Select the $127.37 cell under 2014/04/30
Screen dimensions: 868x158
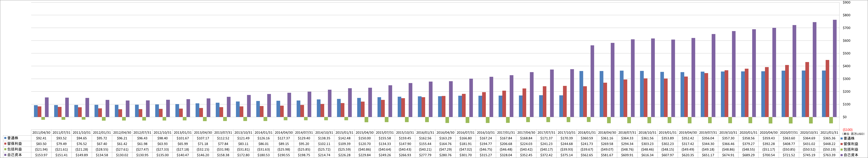click(284, 138)
